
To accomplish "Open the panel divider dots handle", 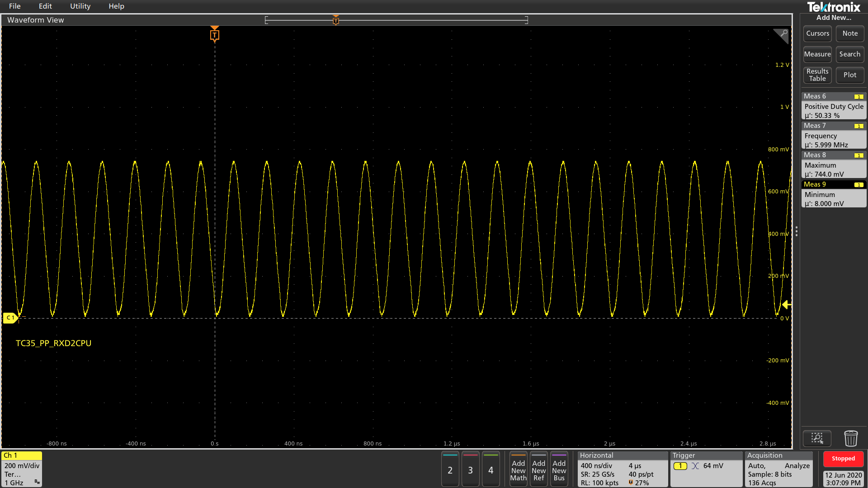I will tap(797, 231).
